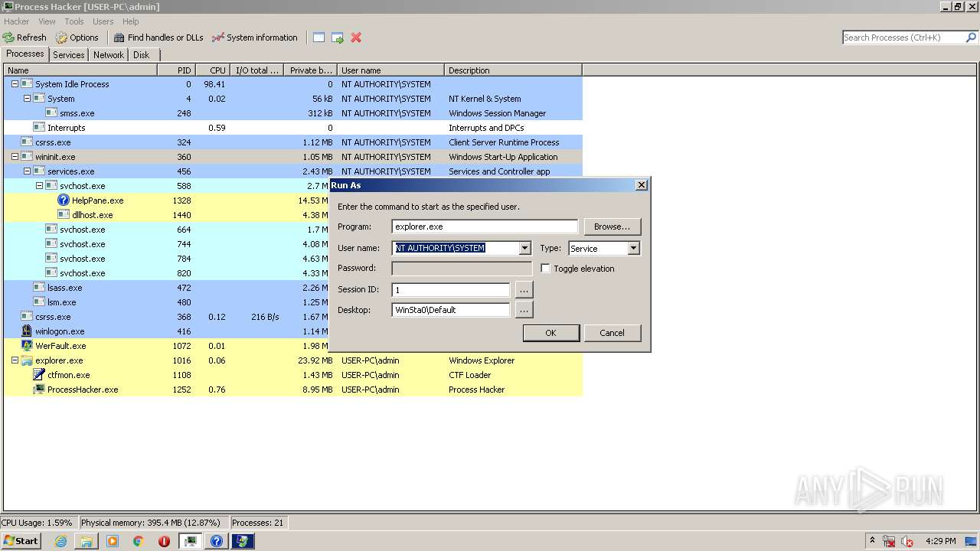Screen dimensions: 980x551
Task: Click OK in Run As dialog
Action: click(x=550, y=333)
